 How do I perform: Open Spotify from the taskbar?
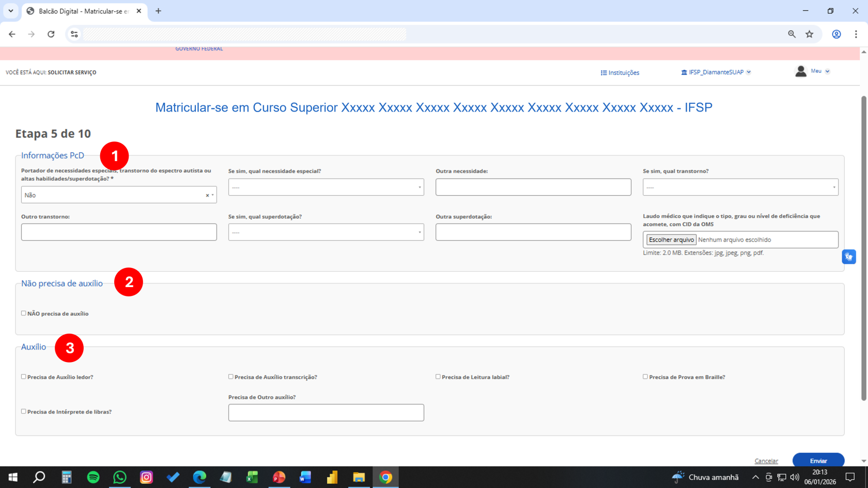click(93, 477)
